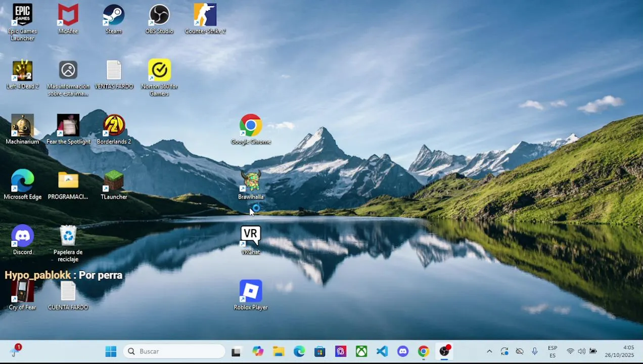Select the VENTAS FARDO text file
The height and width of the screenshot is (364, 643).
pyautogui.click(x=114, y=74)
